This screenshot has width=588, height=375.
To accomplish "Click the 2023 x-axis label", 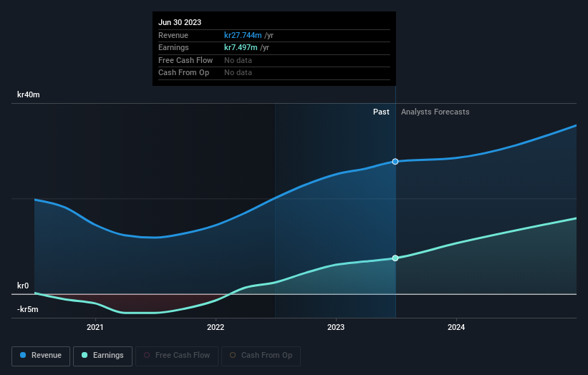I will tap(336, 328).
